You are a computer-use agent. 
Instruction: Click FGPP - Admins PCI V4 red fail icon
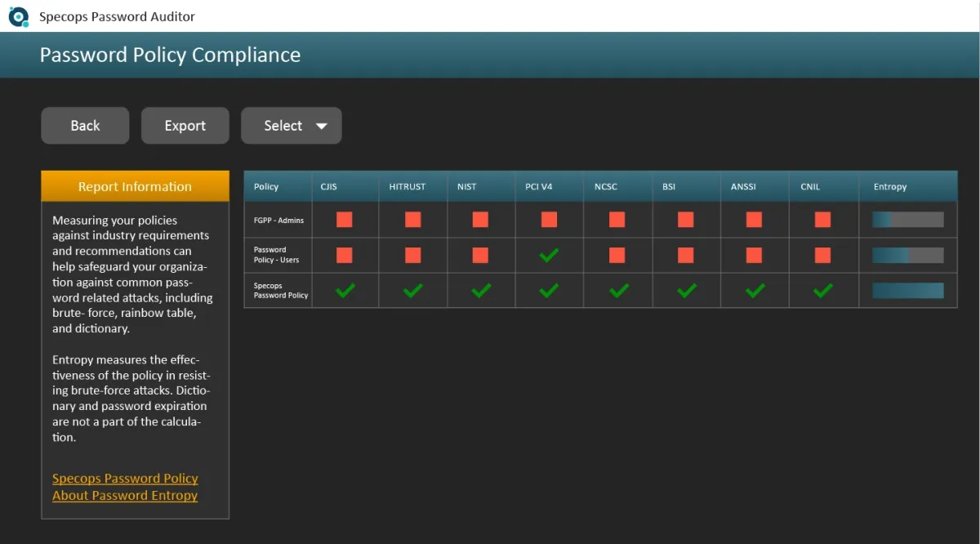click(x=549, y=220)
